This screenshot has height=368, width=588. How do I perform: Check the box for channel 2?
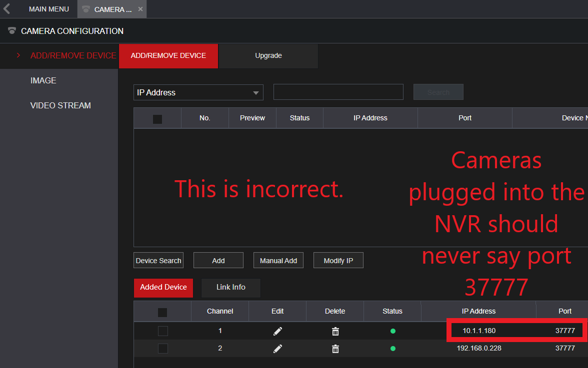tap(163, 349)
